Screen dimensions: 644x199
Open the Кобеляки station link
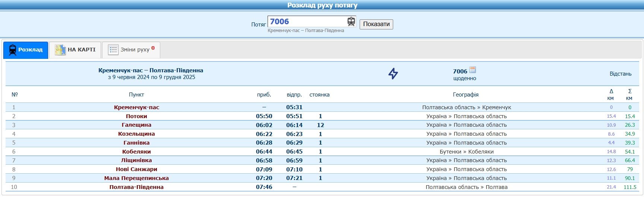[x=136, y=152]
